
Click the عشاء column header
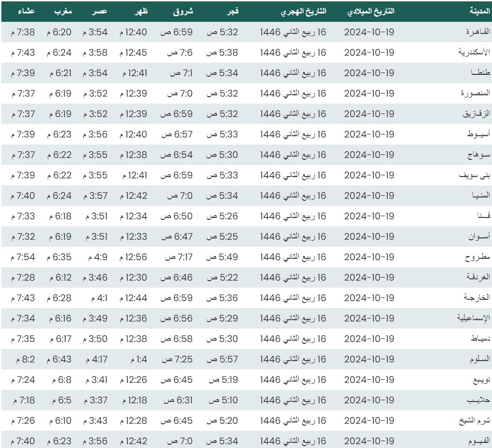(x=26, y=12)
